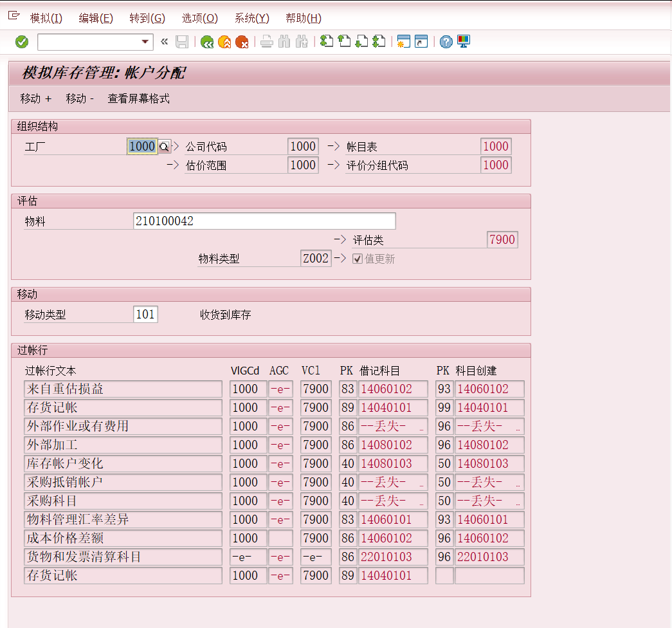Screen dimensions: 672x628
Task: Click the 收货到库存 description text
Action: click(x=226, y=315)
